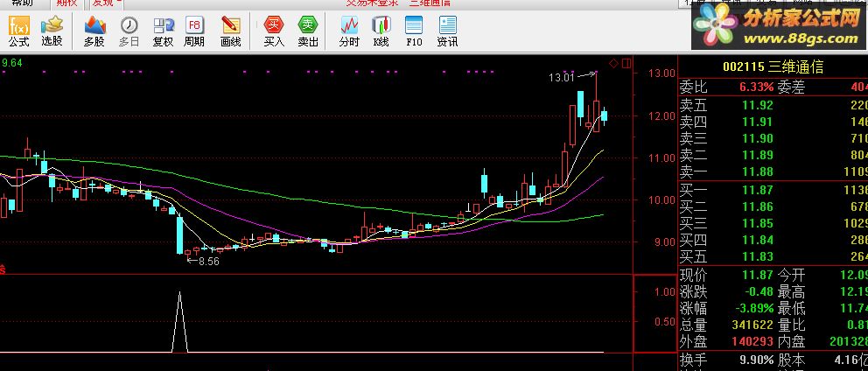The image size is (868, 371).
Task: Open the 多日 multi-day view
Action: pyautogui.click(x=129, y=31)
